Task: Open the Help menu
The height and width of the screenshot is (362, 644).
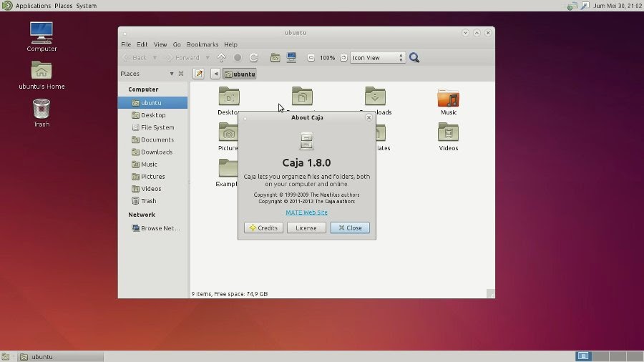Action: click(231, 44)
